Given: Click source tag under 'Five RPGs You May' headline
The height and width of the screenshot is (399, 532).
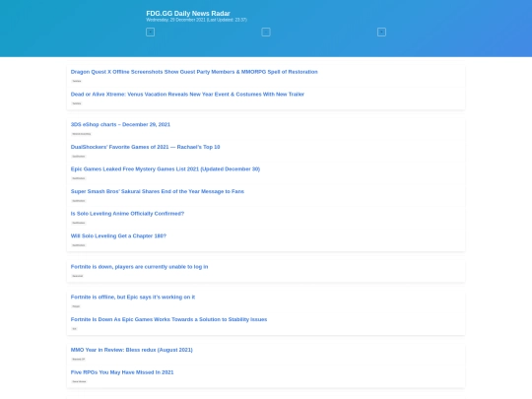Looking at the screenshot, I should click(x=79, y=381).
